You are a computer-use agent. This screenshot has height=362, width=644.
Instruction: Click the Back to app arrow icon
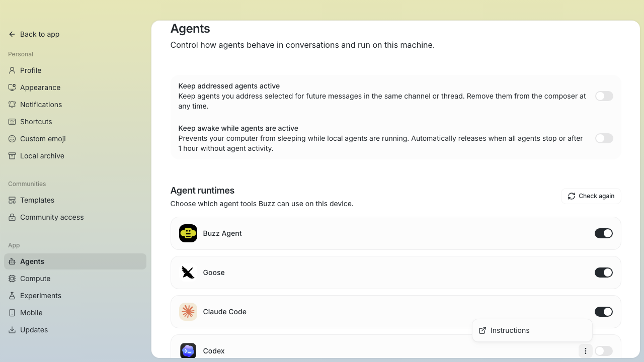click(12, 34)
